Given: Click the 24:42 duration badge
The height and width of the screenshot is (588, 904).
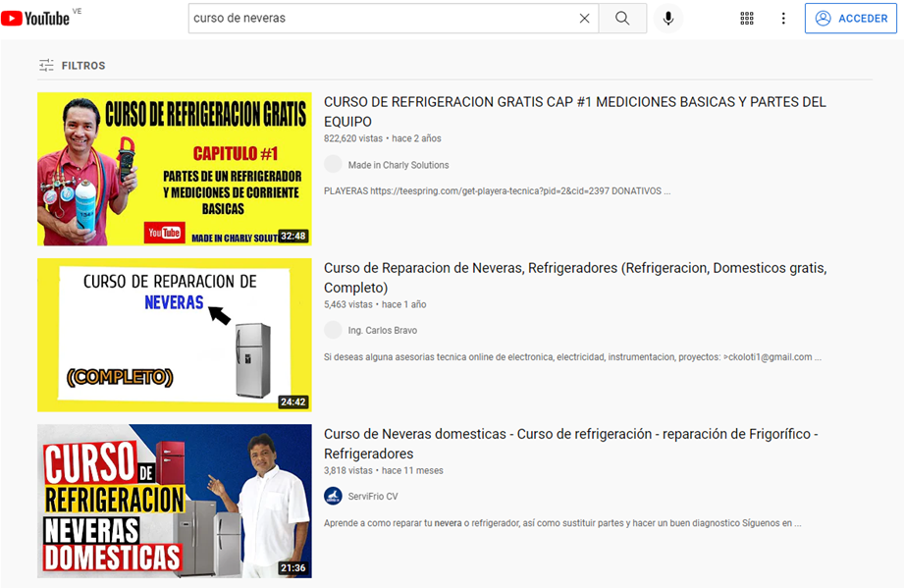Looking at the screenshot, I should click(293, 401).
